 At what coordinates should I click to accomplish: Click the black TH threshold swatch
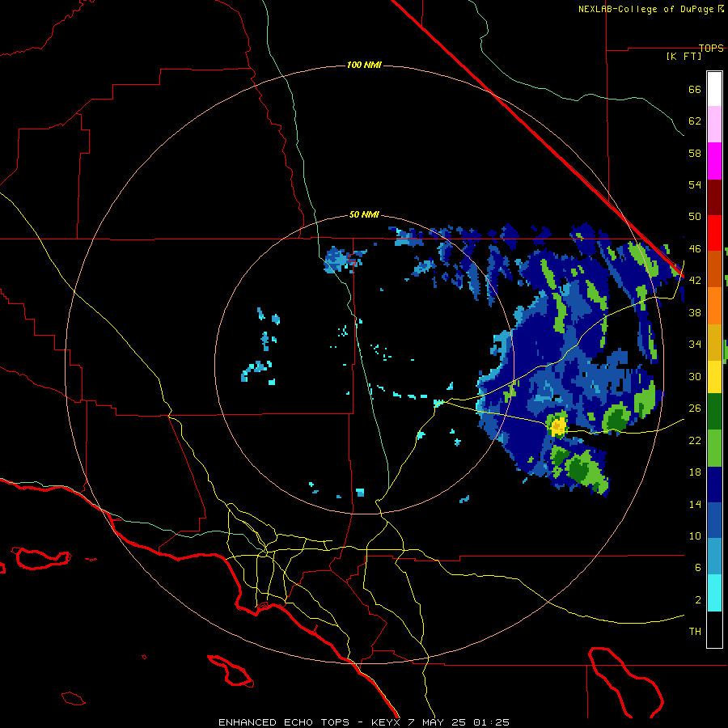coord(714,629)
